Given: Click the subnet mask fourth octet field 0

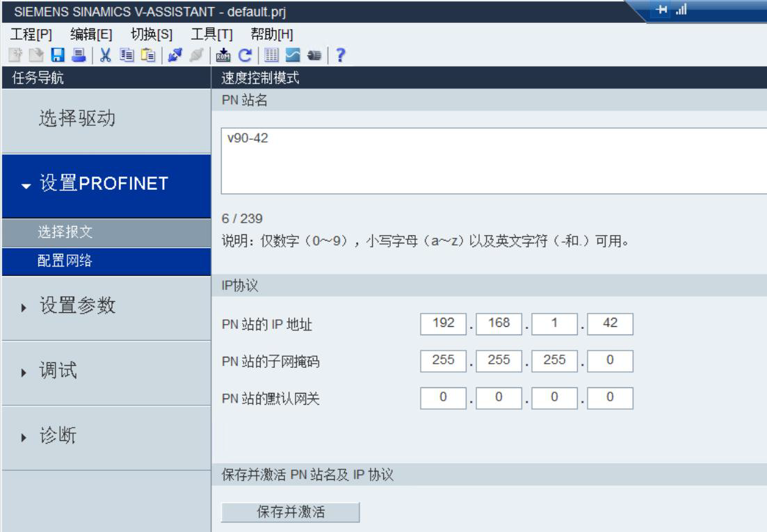Looking at the screenshot, I should [x=610, y=361].
